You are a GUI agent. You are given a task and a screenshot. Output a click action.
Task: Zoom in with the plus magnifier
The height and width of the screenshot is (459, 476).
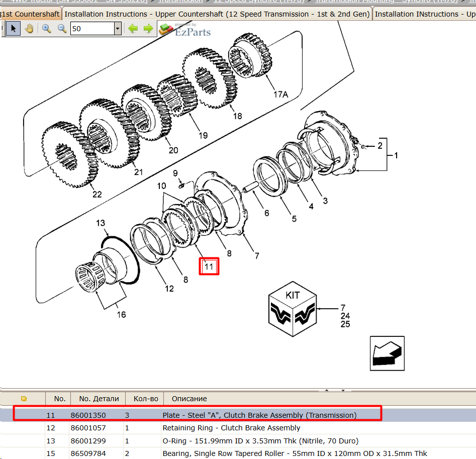coord(46,29)
